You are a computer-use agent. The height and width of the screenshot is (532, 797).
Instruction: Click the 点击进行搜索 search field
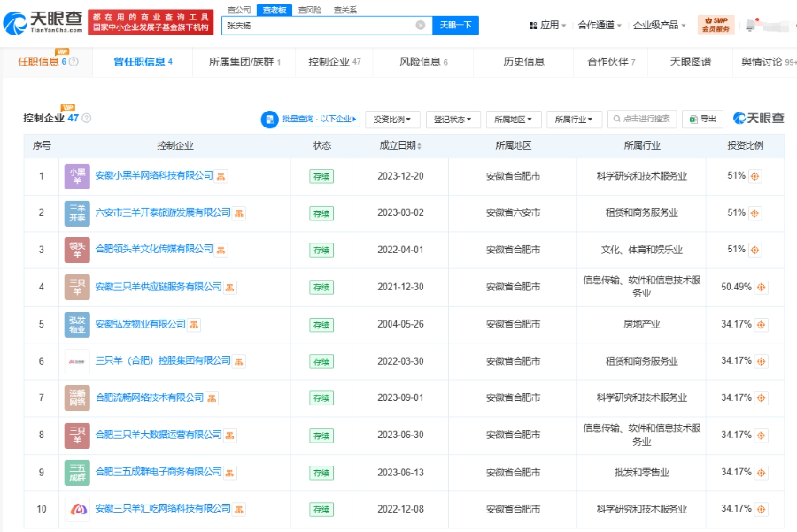point(644,119)
